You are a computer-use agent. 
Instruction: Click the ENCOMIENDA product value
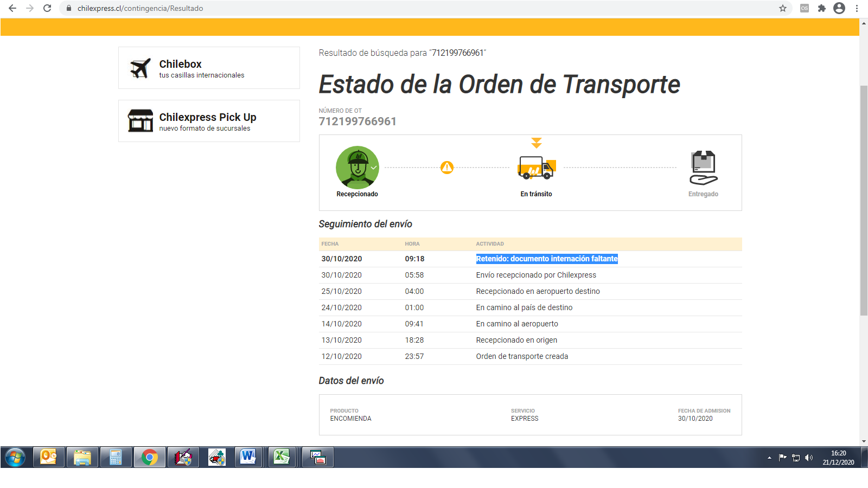[x=350, y=419]
